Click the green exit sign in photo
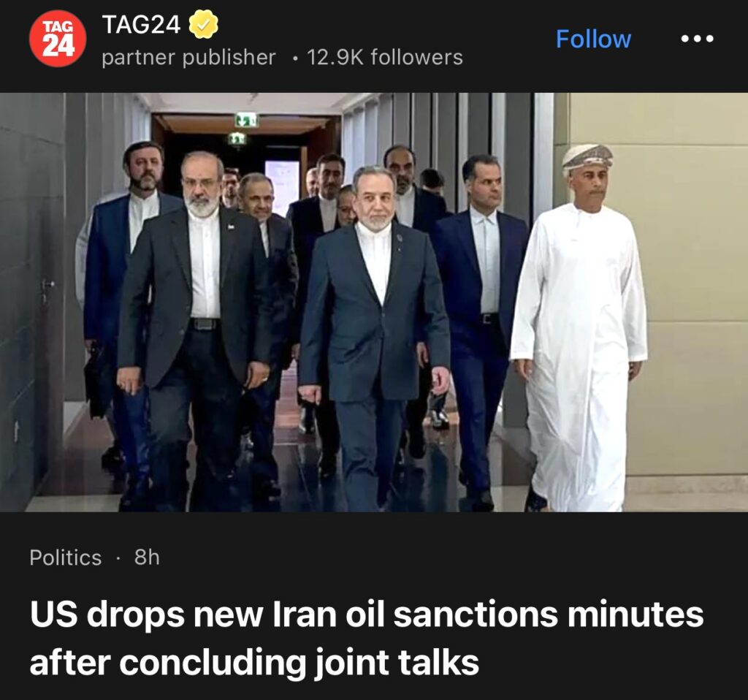The height and width of the screenshot is (700, 748). (x=246, y=120)
